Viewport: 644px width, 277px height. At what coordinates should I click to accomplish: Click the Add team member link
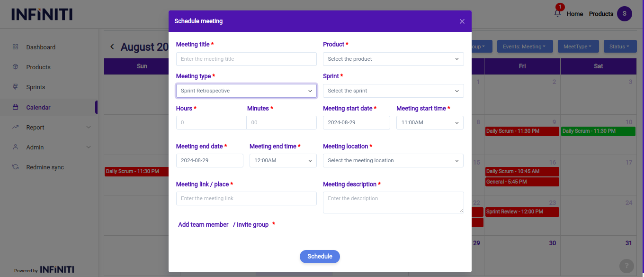(x=203, y=224)
